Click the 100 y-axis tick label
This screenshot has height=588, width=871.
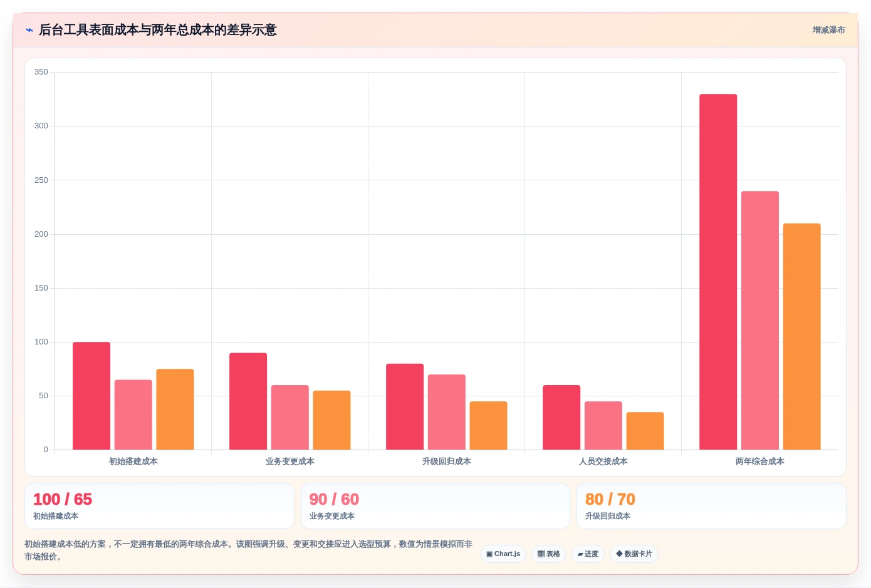(41, 342)
